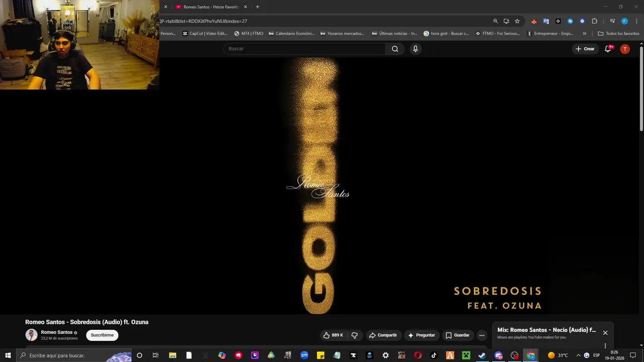Open Opera browser in the taskbar
The image size is (644, 362).
click(418, 355)
